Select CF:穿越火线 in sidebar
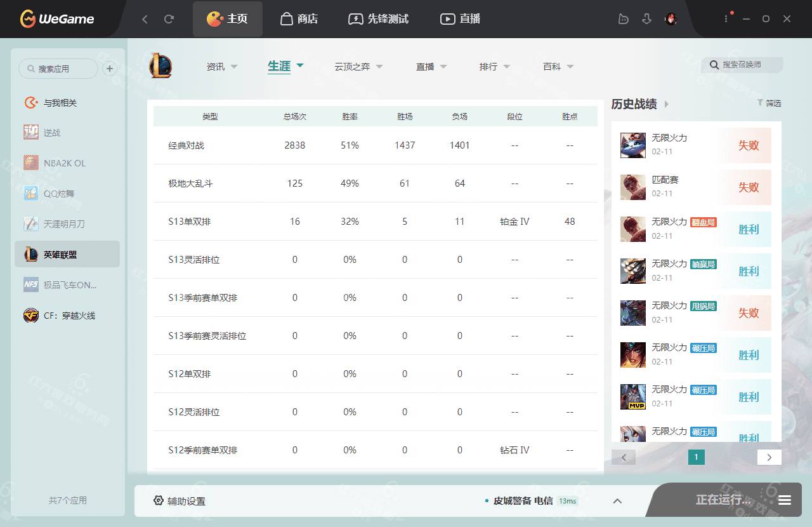 [67, 316]
